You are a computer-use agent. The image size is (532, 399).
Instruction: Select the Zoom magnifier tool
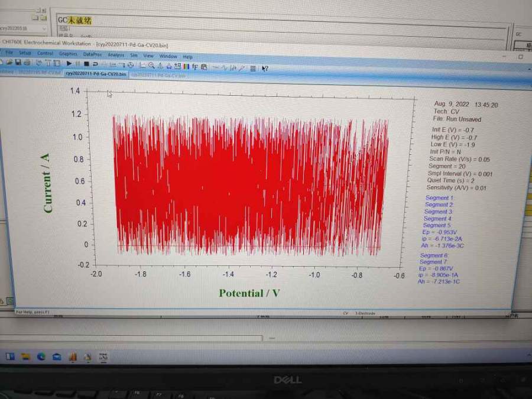click(x=152, y=65)
